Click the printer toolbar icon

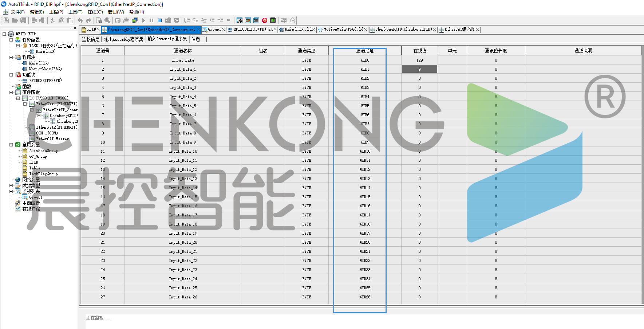click(34, 20)
